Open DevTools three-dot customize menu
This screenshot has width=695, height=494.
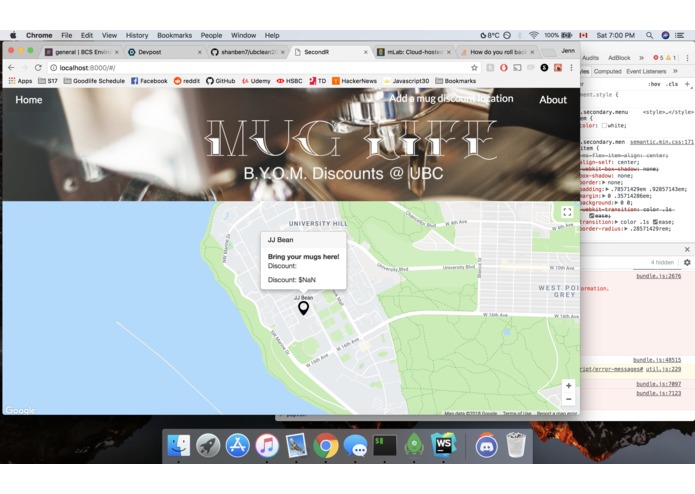tap(687, 58)
